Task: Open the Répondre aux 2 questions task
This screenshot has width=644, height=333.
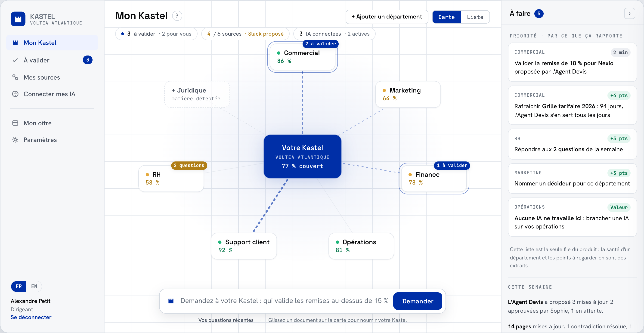Action: [572, 144]
